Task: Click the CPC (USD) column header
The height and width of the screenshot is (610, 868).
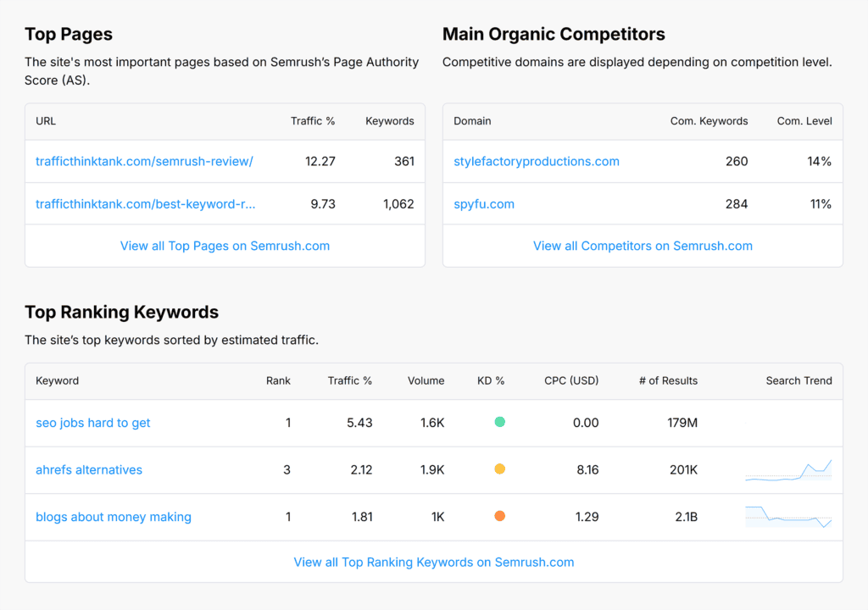Action: (571, 380)
